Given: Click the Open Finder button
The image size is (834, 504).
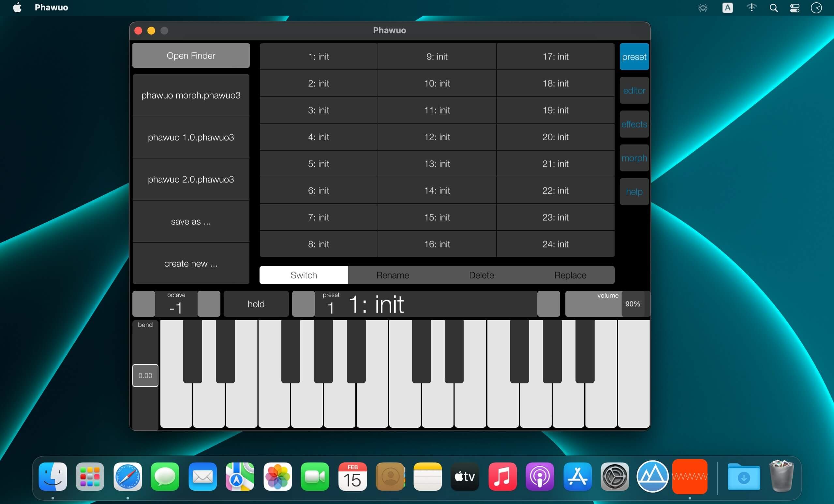Looking at the screenshot, I should [x=191, y=55].
